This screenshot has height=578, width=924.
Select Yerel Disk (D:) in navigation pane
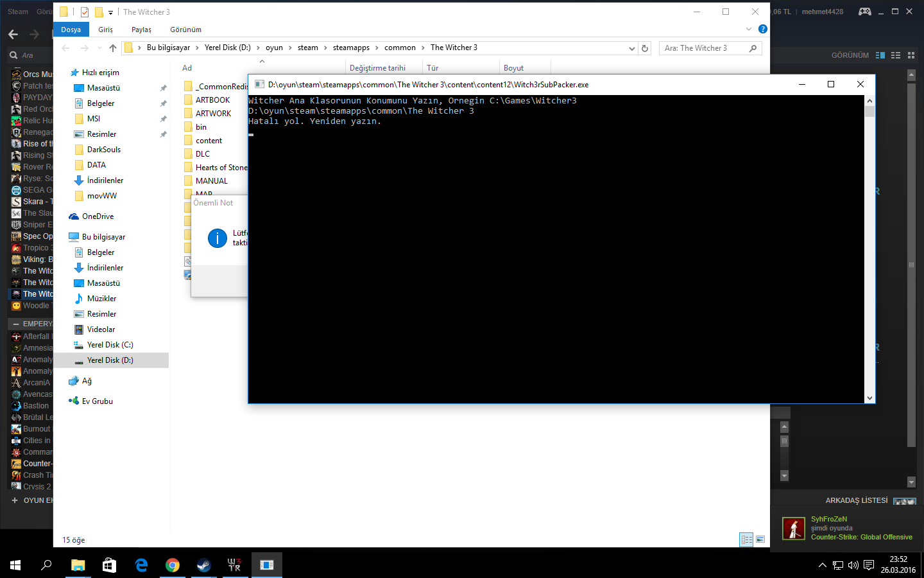click(110, 360)
